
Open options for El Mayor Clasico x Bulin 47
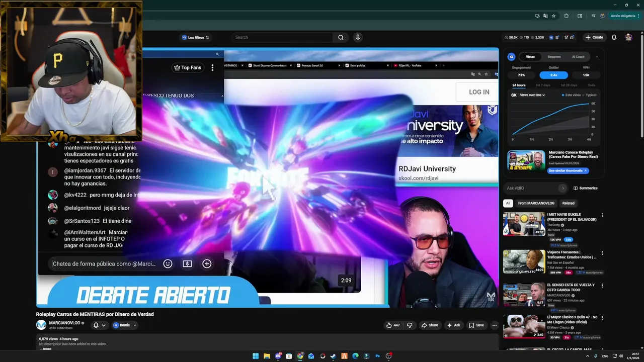[602, 318]
